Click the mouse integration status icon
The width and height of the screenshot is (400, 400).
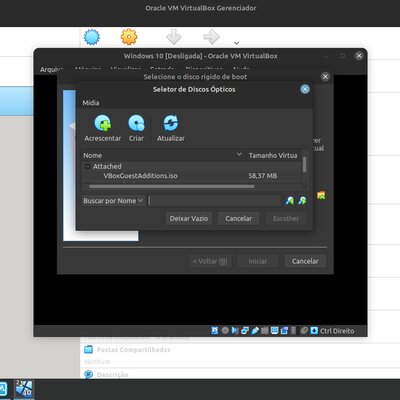click(x=304, y=330)
